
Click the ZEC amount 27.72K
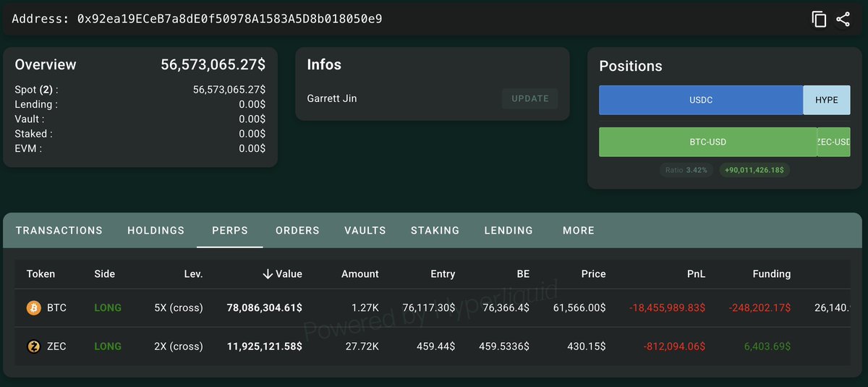[362, 346]
